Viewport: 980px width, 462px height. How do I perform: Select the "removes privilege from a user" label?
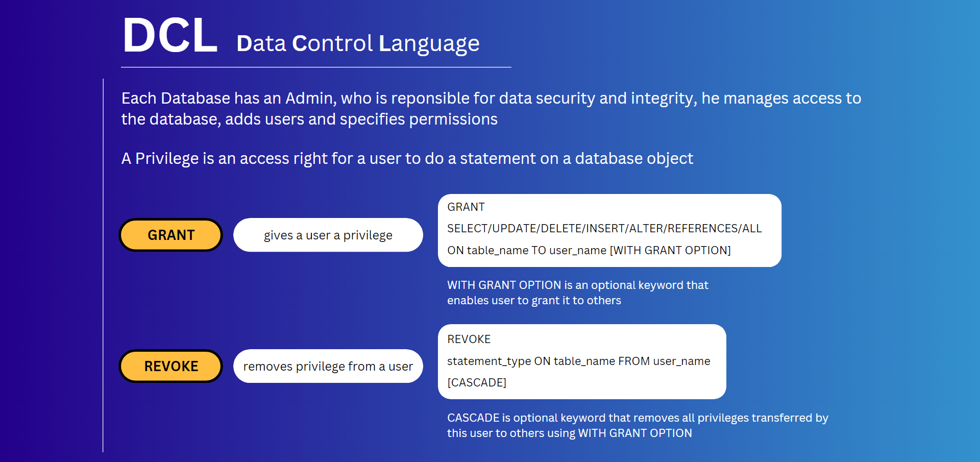coord(328,366)
